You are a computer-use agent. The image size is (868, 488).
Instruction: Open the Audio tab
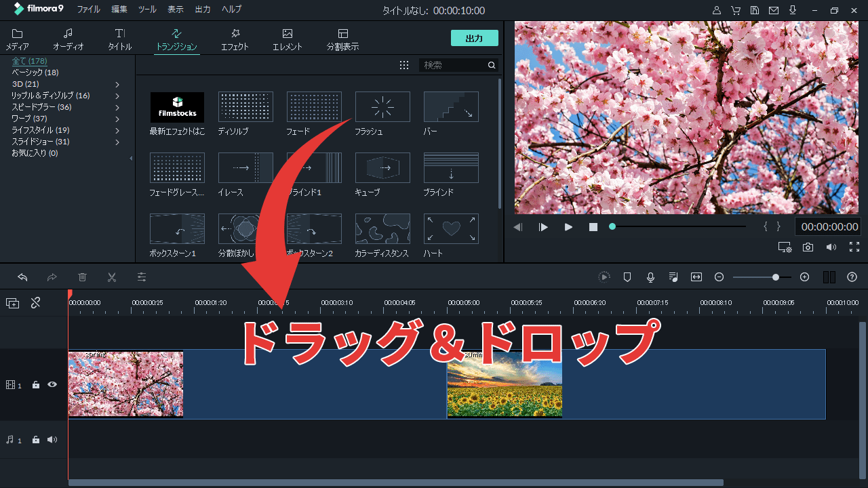[x=68, y=40]
